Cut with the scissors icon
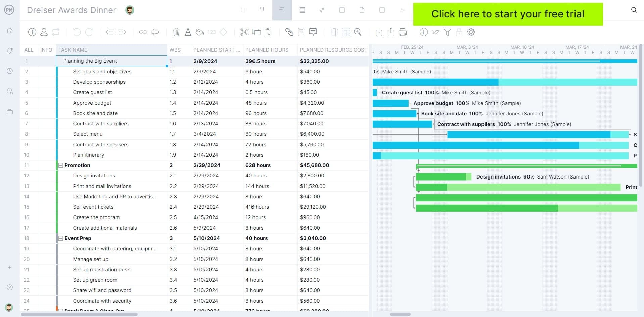Screen dimensions: 644x317 pos(244,32)
